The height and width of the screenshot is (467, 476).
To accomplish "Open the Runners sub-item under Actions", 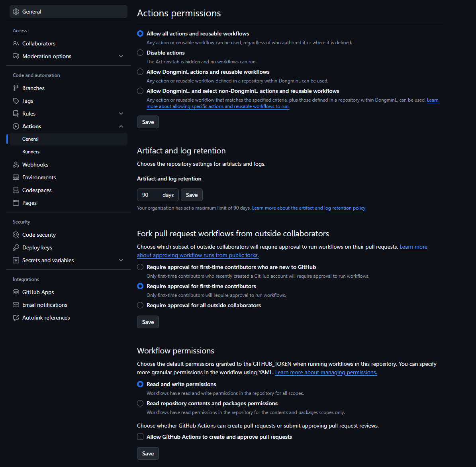I will coord(31,152).
